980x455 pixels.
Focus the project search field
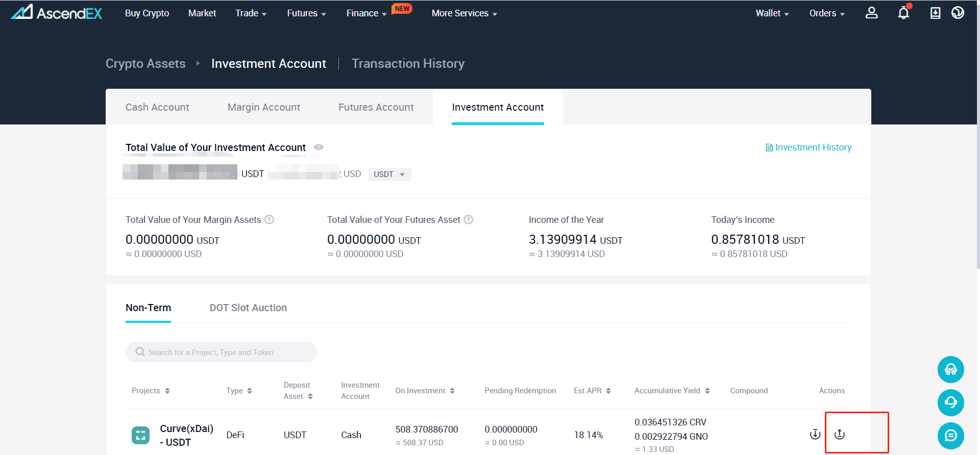click(x=221, y=352)
